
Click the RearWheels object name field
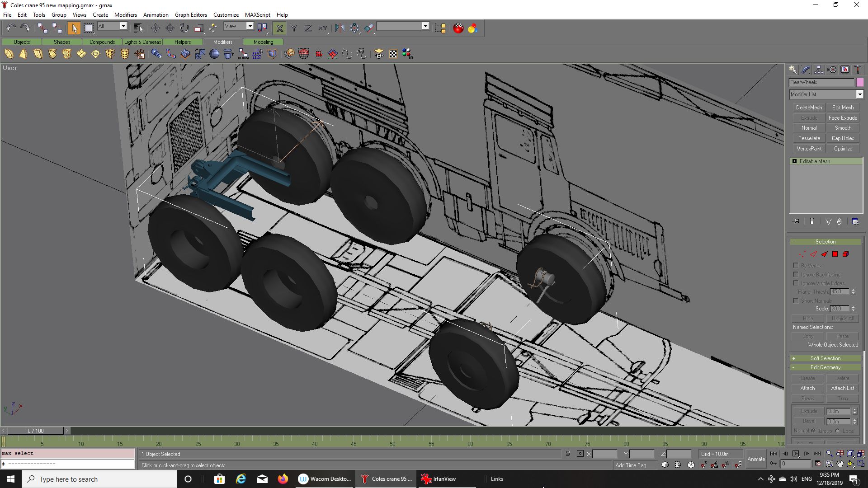click(821, 82)
